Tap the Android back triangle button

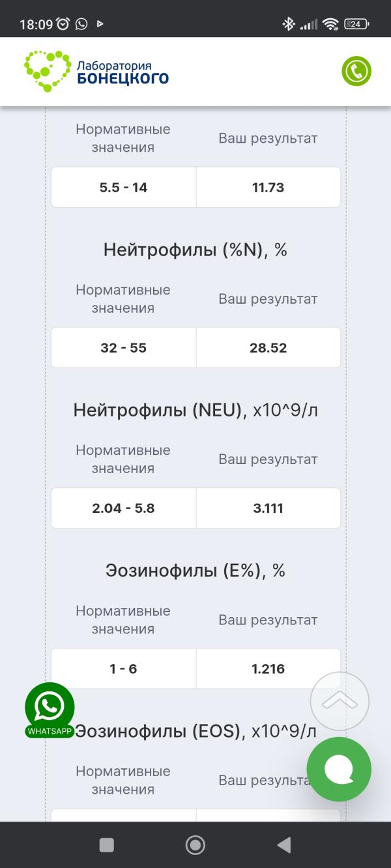coord(284,845)
